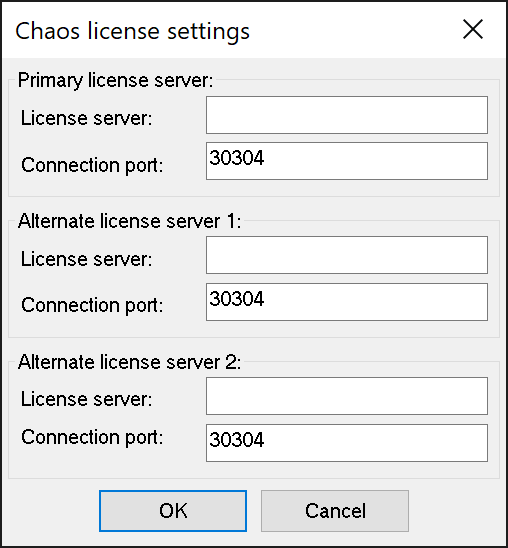Click License server label in Alternate 1 group
The height and width of the screenshot is (548, 508).
coord(87,259)
